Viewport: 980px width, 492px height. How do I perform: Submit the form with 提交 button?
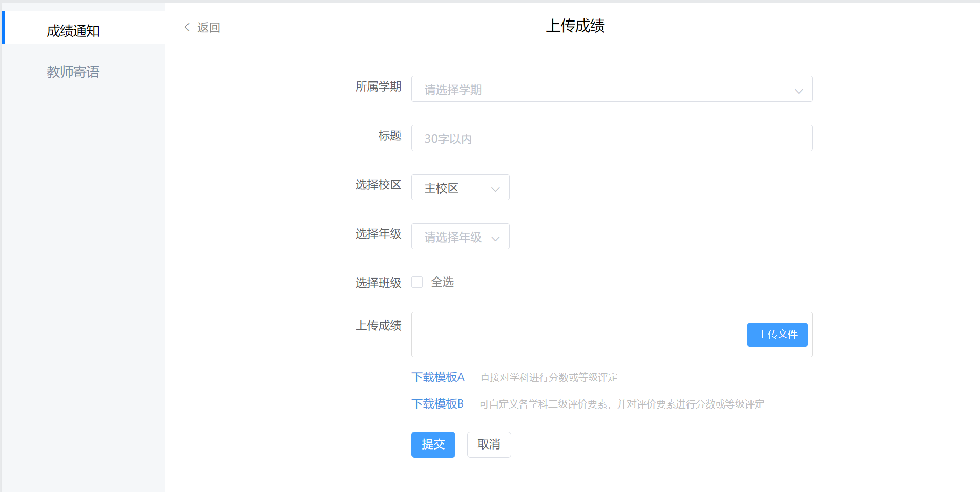(433, 444)
